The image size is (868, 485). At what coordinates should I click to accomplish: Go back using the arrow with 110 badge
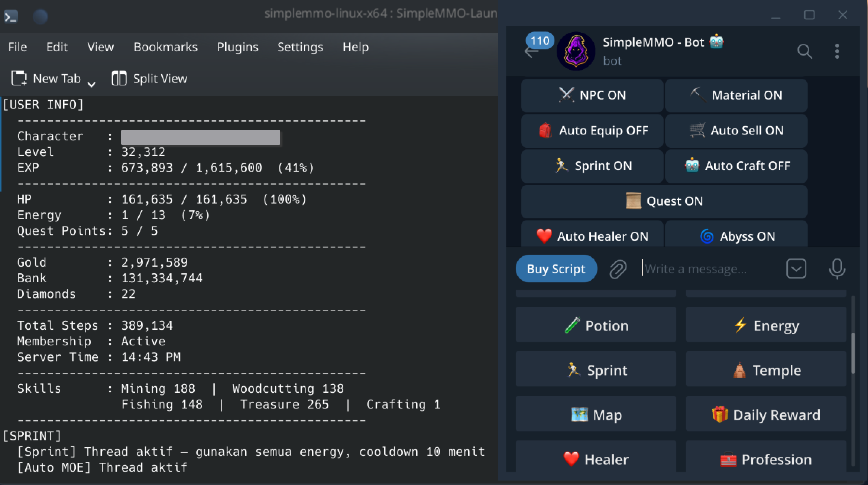click(532, 52)
